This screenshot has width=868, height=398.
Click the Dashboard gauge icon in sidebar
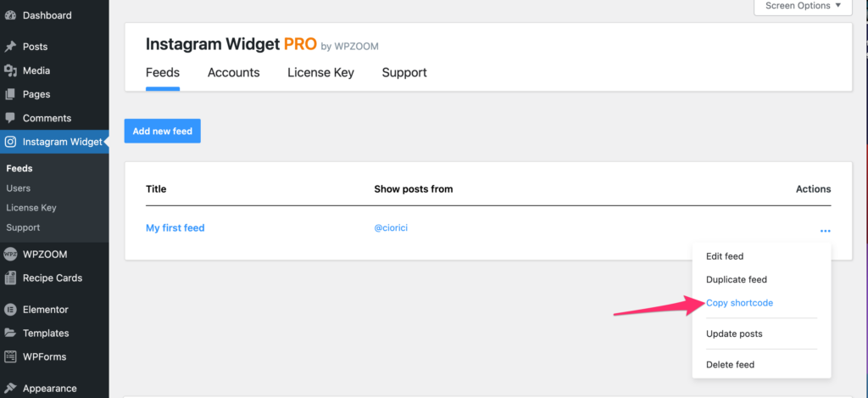click(10, 15)
